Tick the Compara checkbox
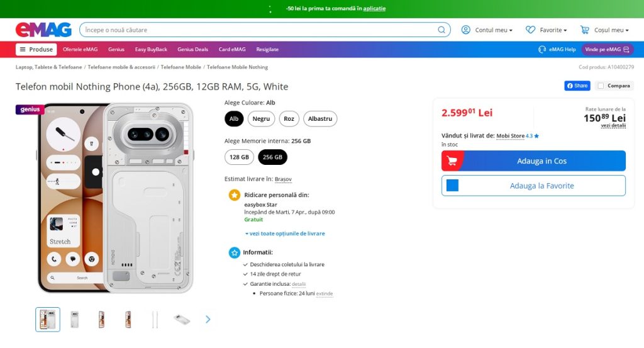 [x=601, y=86]
